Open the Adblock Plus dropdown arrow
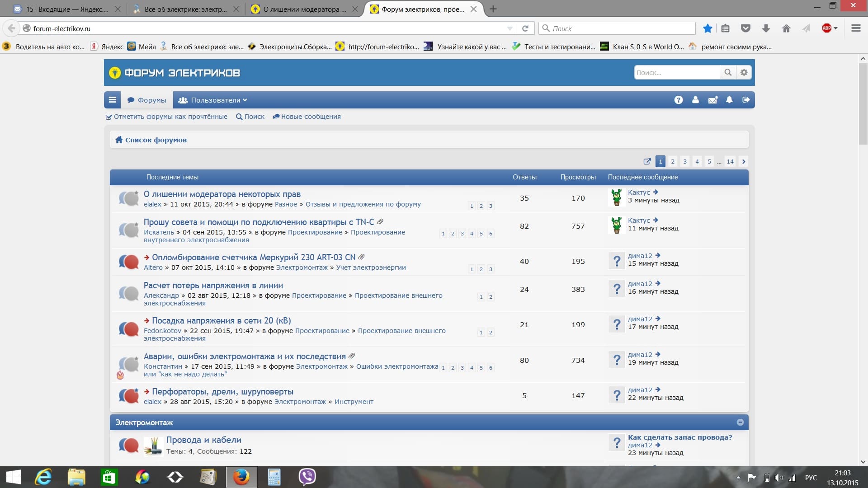Image resolution: width=868 pixels, height=488 pixels. pyautogui.click(x=835, y=28)
